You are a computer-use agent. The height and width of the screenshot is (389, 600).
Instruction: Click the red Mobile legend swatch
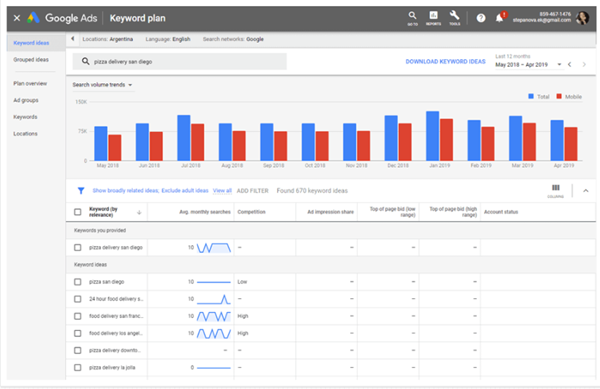click(x=559, y=96)
